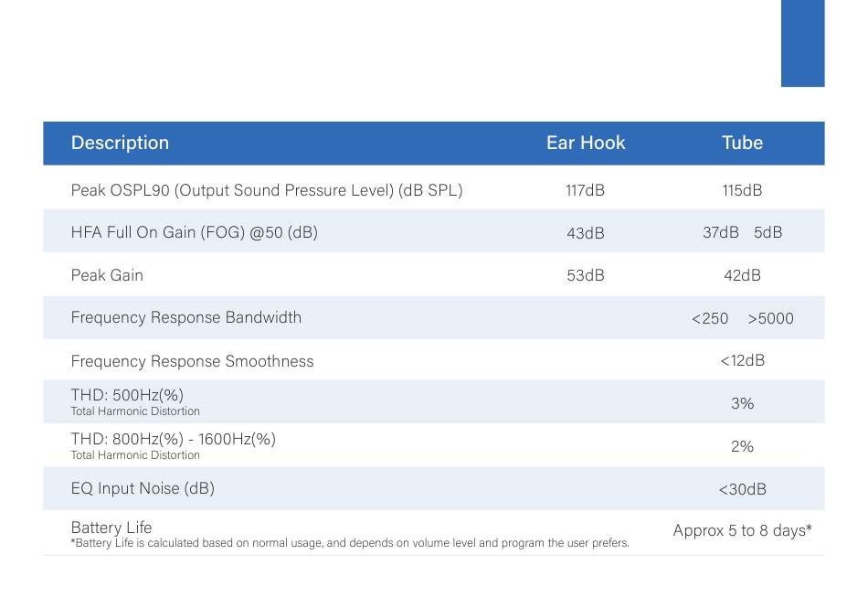The width and height of the screenshot is (868, 608).
Task: Select the EQ Input Noise label
Action: coord(143,488)
